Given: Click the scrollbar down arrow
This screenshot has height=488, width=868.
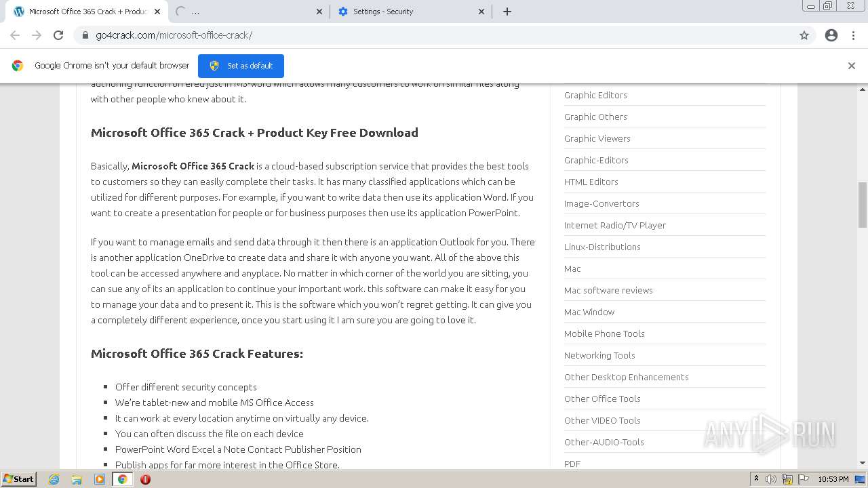Looking at the screenshot, I should tap(863, 464).
